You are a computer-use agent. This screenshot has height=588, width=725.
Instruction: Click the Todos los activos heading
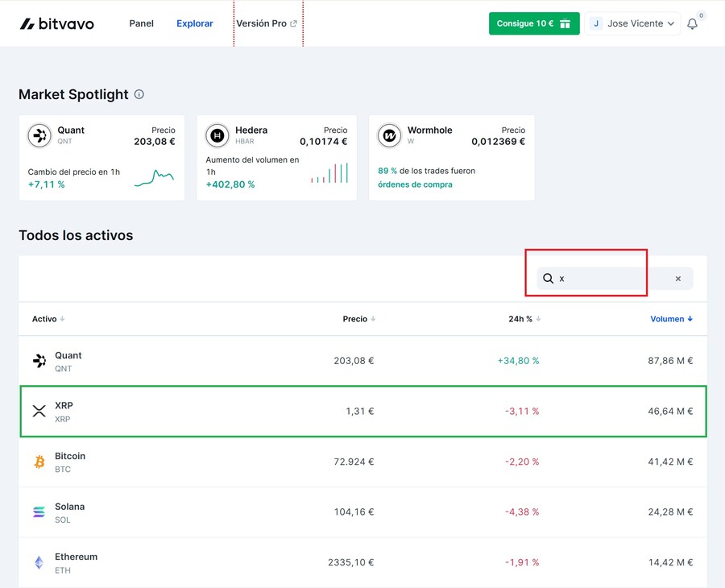[x=76, y=235]
